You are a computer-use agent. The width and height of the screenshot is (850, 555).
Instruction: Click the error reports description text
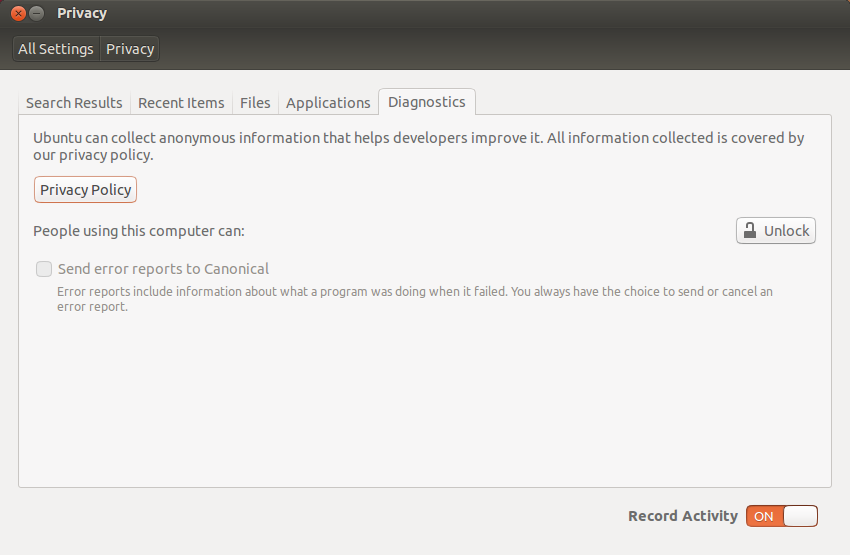pyautogui.click(x=415, y=299)
